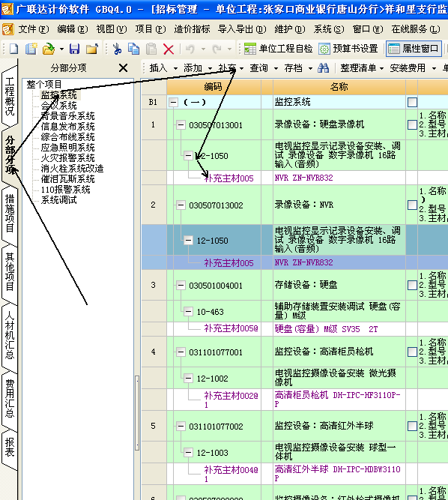
Task: Tick the checkbox in 监控系统 row
Action: [x=412, y=102]
